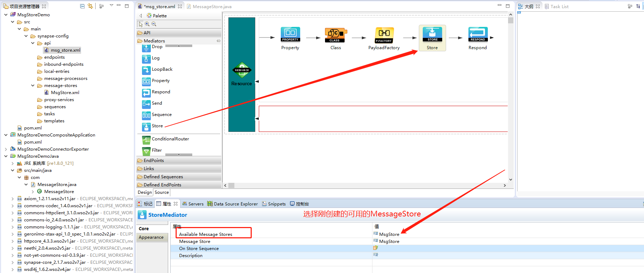Viewport: 644px width, 273px height.
Task: Pick the Sequence mediator in palette
Action: click(157, 115)
